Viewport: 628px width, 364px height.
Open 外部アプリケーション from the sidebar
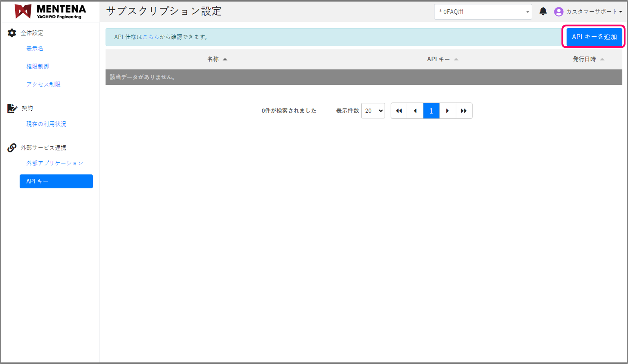(x=55, y=163)
